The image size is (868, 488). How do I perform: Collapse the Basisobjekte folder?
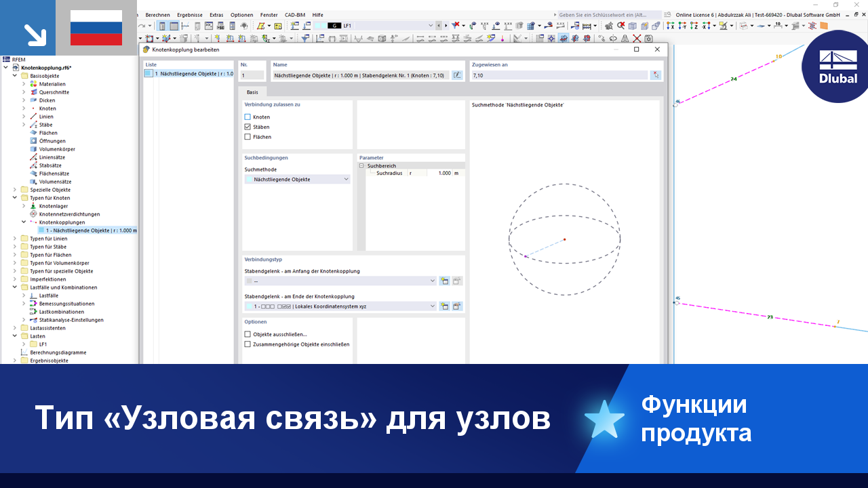(x=14, y=76)
